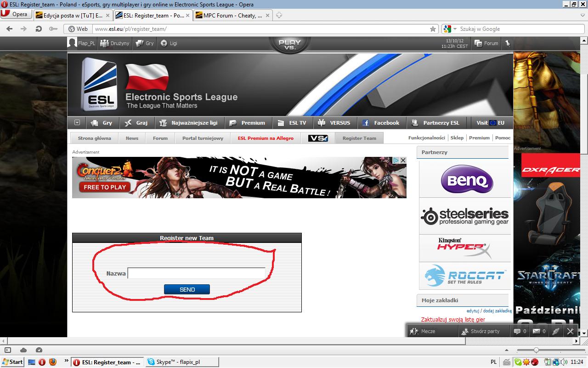The image size is (588, 368).
Task: Click the ESL logo in the header
Action: 99,84
